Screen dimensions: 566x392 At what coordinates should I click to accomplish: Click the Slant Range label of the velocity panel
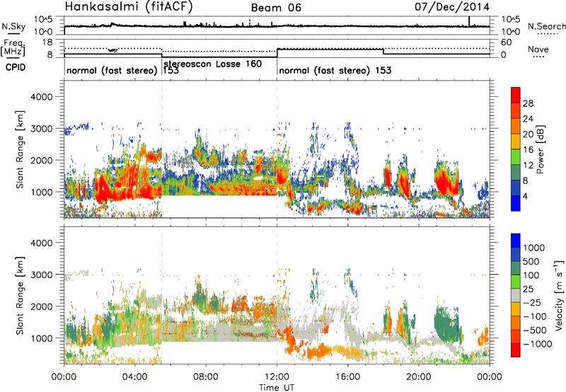[20, 295]
